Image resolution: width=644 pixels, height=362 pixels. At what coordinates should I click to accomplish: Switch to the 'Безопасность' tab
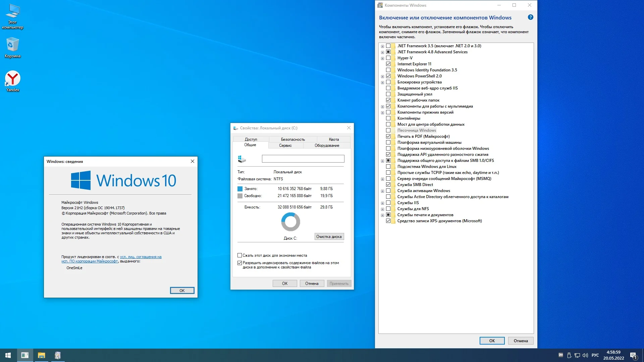293,139
